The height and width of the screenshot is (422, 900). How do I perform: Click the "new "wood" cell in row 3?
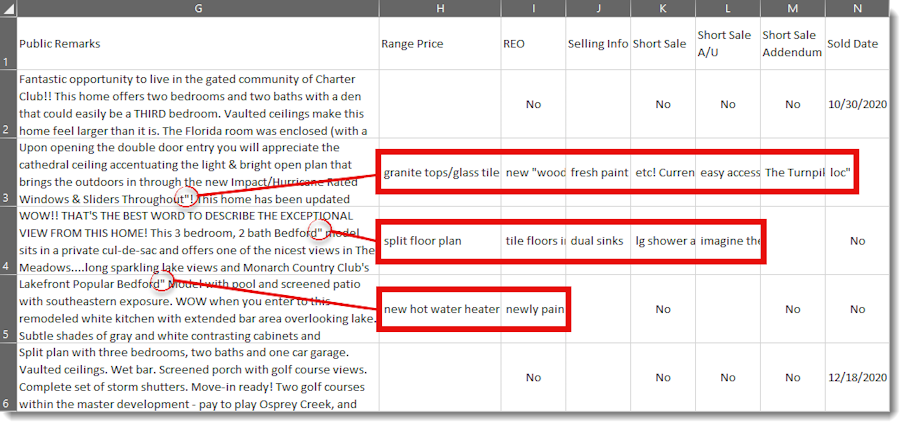point(533,172)
